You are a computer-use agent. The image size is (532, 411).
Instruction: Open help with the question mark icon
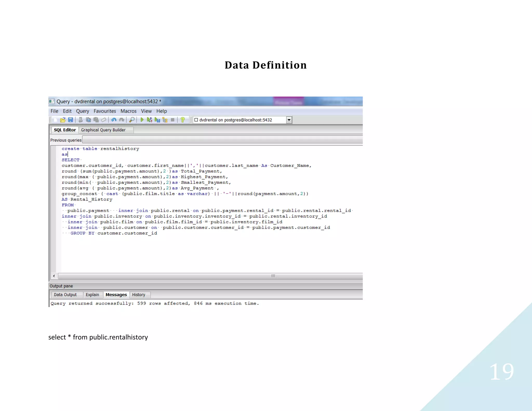(183, 120)
